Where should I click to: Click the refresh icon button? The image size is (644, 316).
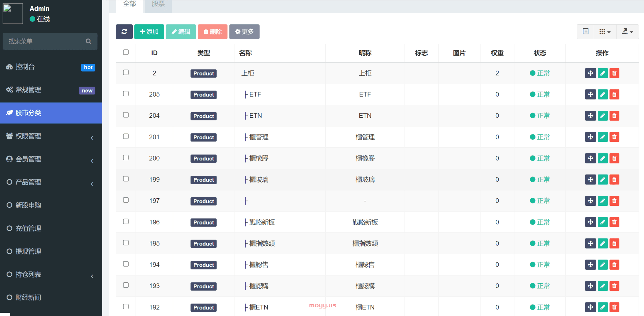point(124,32)
